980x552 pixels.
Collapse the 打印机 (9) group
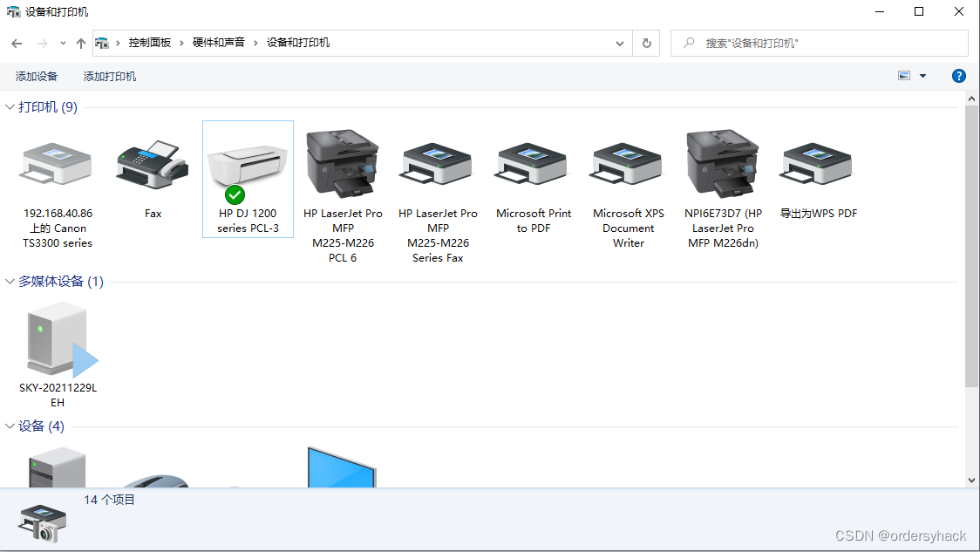pyautogui.click(x=10, y=107)
